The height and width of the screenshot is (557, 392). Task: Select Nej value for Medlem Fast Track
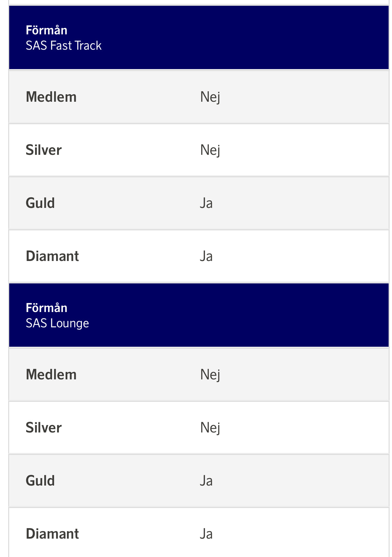click(x=210, y=97)
